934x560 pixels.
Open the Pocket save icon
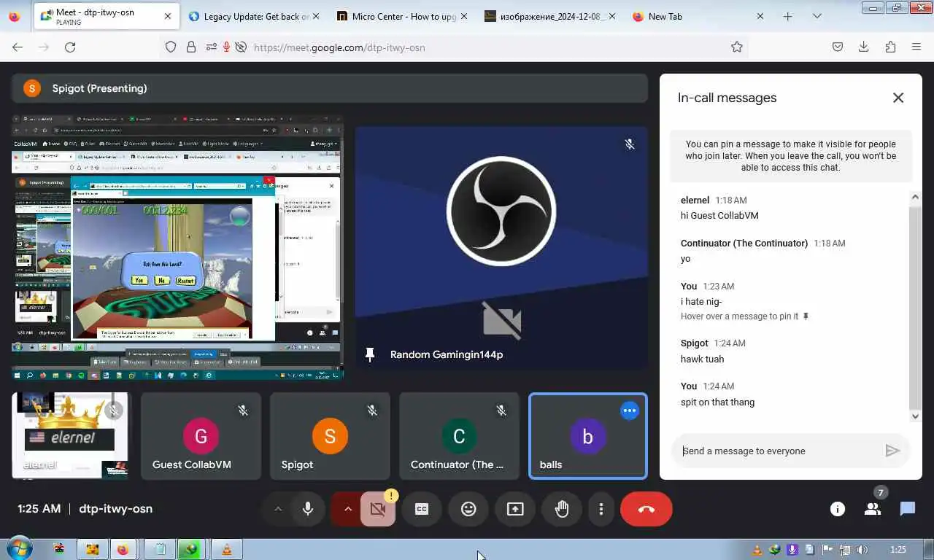click(x=838, y=47)
